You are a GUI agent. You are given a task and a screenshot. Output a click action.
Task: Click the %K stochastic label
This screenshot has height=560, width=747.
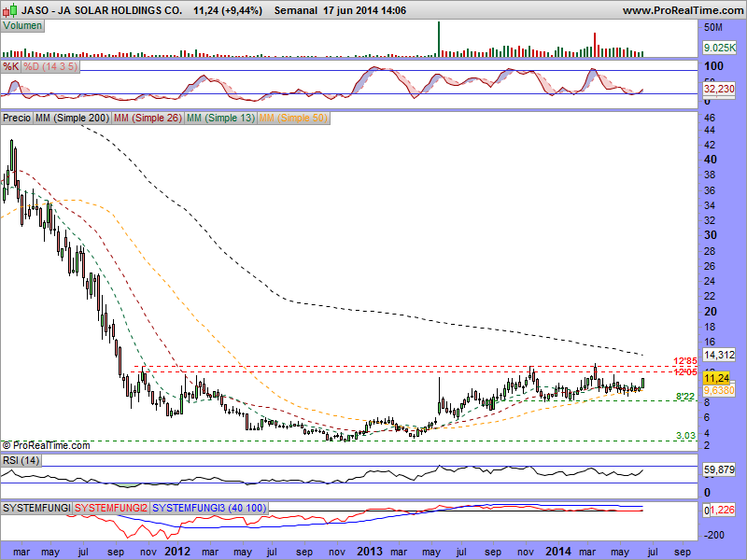click(10, 66)
